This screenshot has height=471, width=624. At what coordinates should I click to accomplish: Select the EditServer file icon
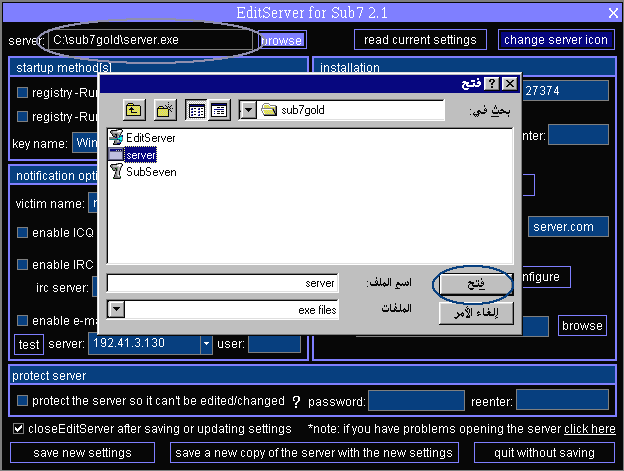pyautogui.click(x=116, y=137)
